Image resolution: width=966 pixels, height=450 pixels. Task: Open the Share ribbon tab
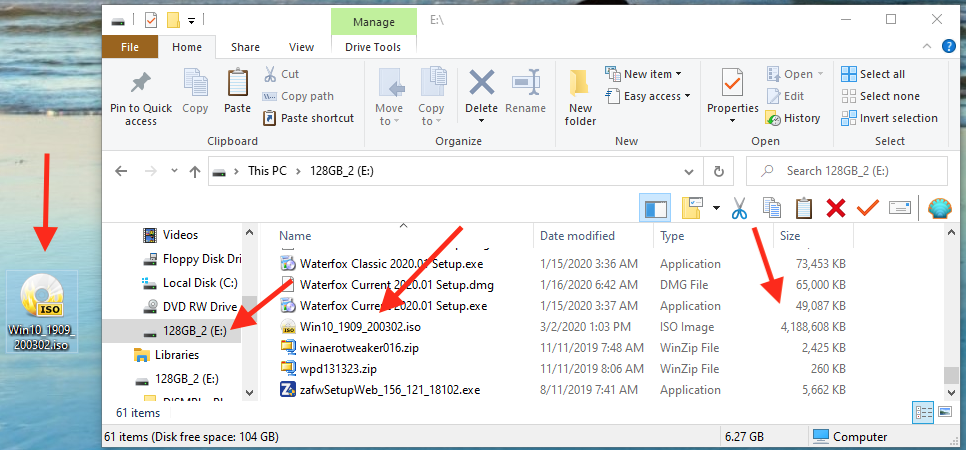pos(245,47)
